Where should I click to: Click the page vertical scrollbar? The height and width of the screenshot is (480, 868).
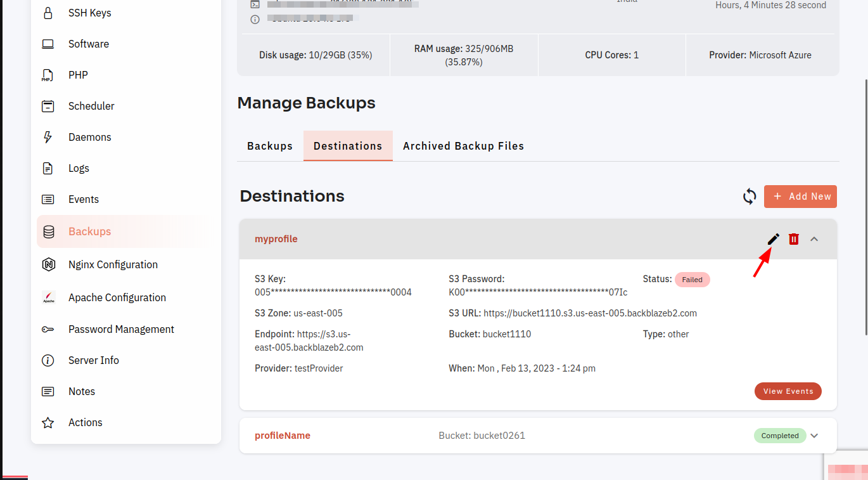tap(865, 207)
